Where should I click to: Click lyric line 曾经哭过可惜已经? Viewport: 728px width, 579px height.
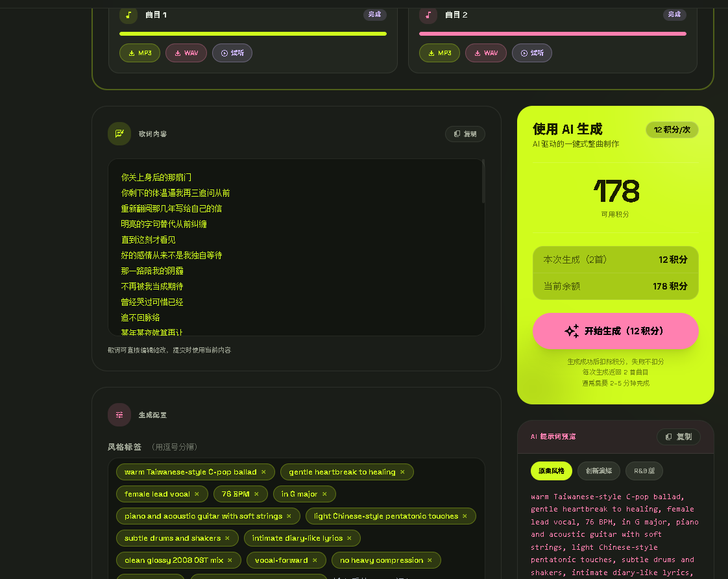[152, 302]
